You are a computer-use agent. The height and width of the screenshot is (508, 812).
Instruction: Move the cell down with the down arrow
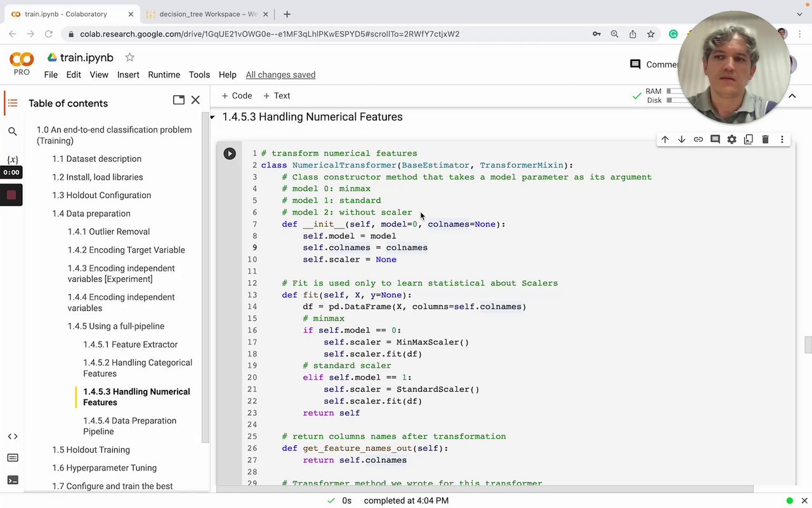point(681,140)
